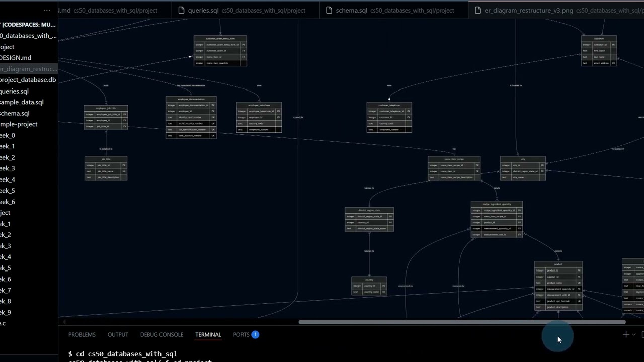Click the customer table in the diagram
The image size is (644, 362).
pos(599,51)
